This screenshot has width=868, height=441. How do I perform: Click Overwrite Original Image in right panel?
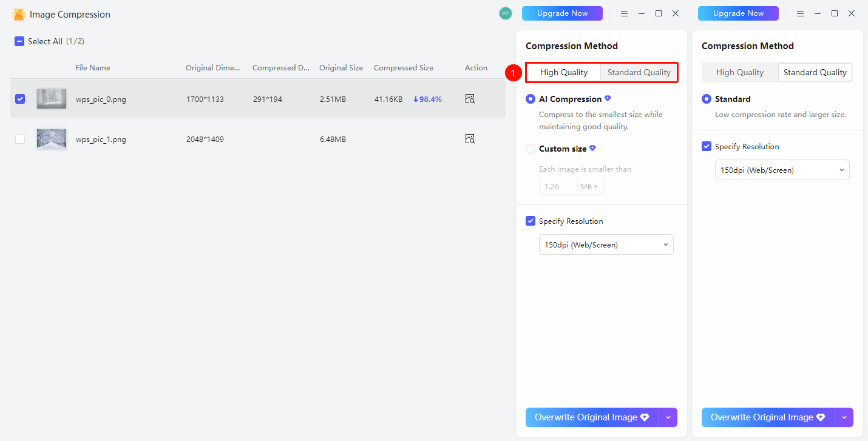(x=768, y=417)
